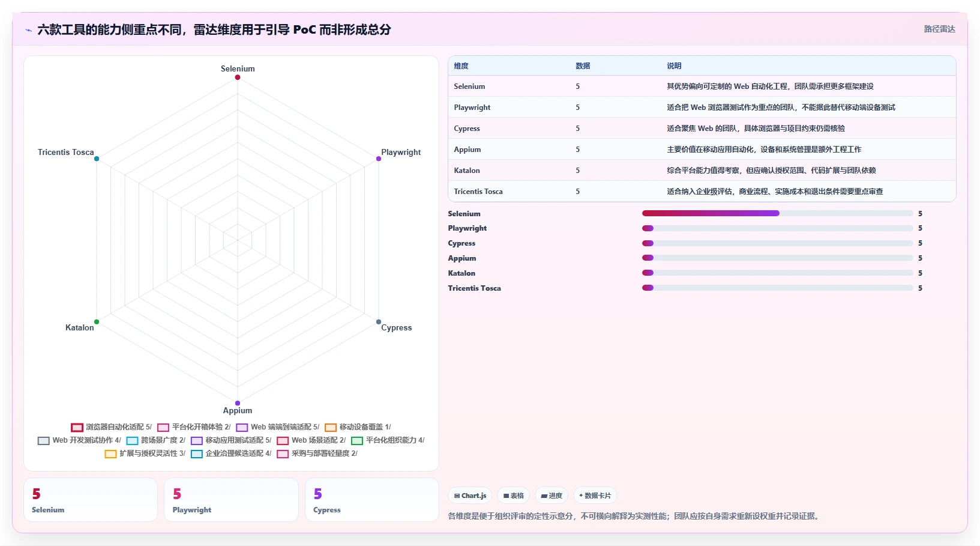Toggle legend item 平台化开箱体验 2/

tap(194, 427)
